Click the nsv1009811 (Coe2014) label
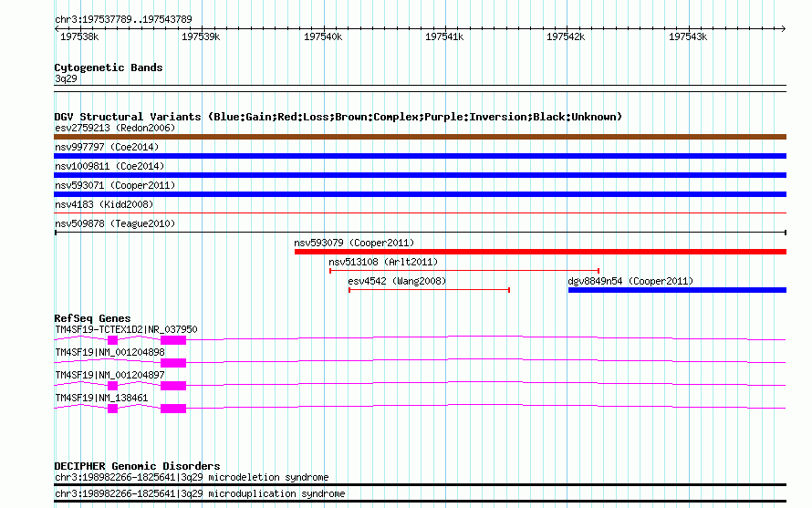Viewport: 812px width, 508px height. click(109, 166)
